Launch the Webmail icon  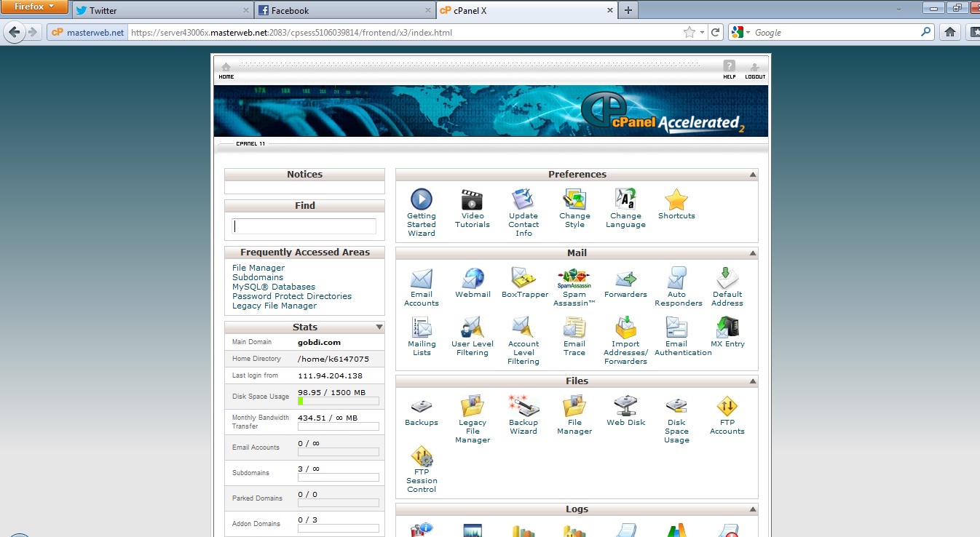pyautogui.click(x=473, y=279)
